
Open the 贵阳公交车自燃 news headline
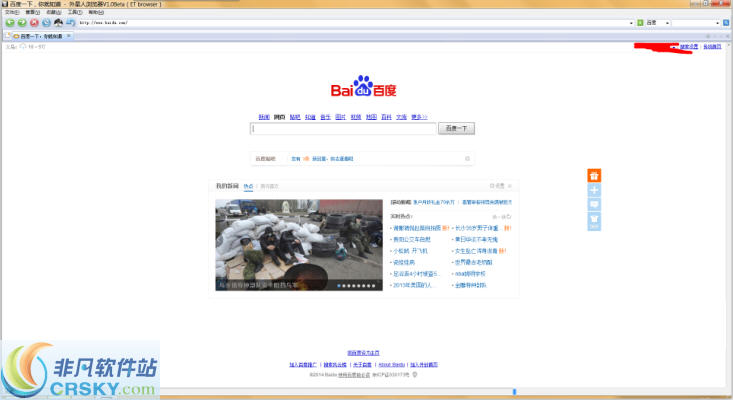(x=412, y=239)
